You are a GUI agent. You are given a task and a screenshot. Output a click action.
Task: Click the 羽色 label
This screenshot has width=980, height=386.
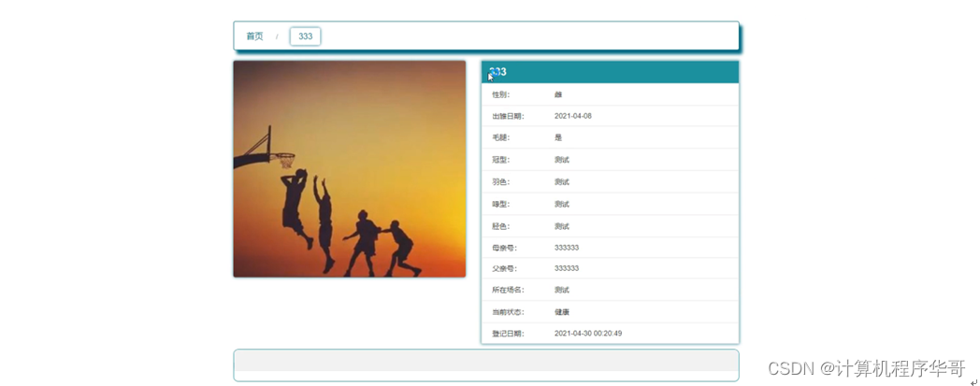coord(500,182)
